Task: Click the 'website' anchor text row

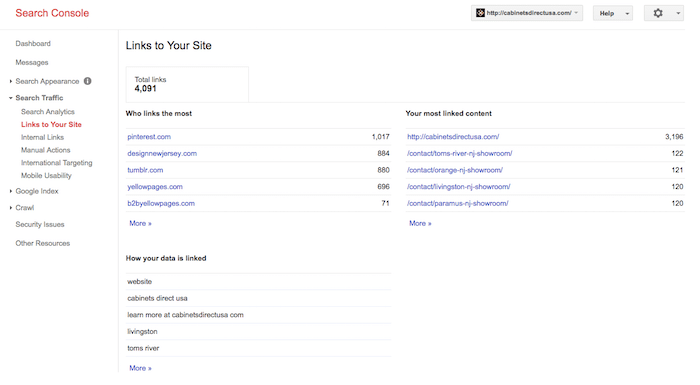Action: tap(258, 281)
